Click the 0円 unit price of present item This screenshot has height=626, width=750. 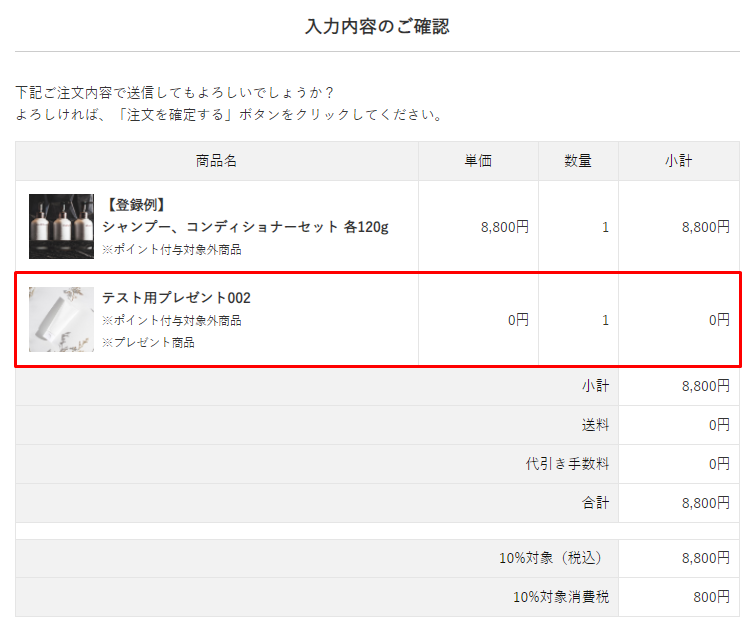coord(517,320)
